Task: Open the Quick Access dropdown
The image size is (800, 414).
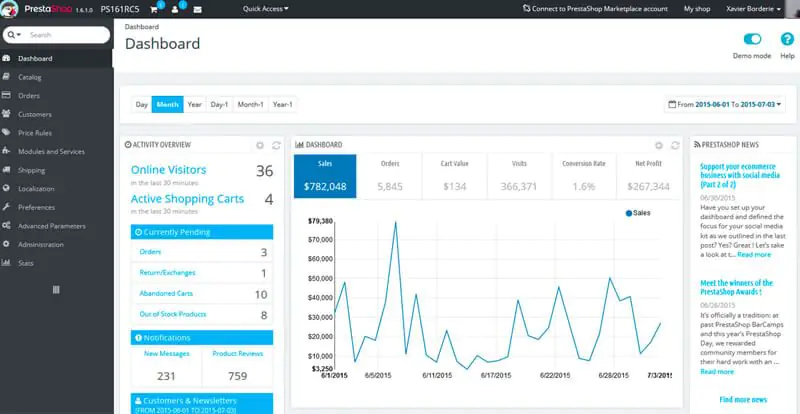Action: [x=265, y=8]
